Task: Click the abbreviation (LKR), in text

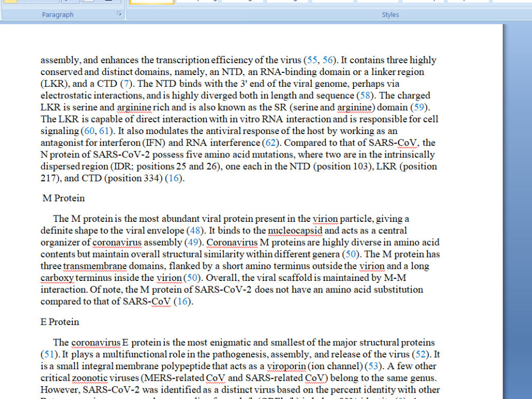Action: (x=55, y=84)
